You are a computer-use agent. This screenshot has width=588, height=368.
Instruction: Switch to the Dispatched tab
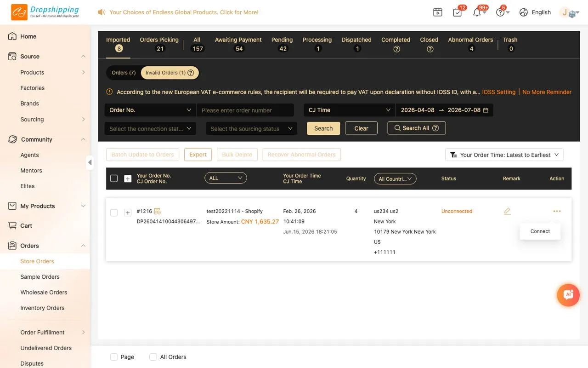(356, 44)
